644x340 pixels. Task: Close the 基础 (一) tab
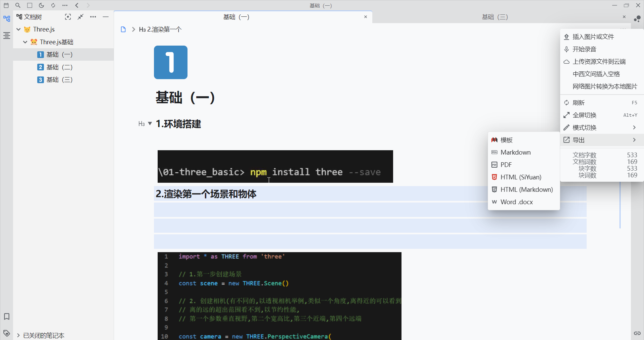point(366,17)
